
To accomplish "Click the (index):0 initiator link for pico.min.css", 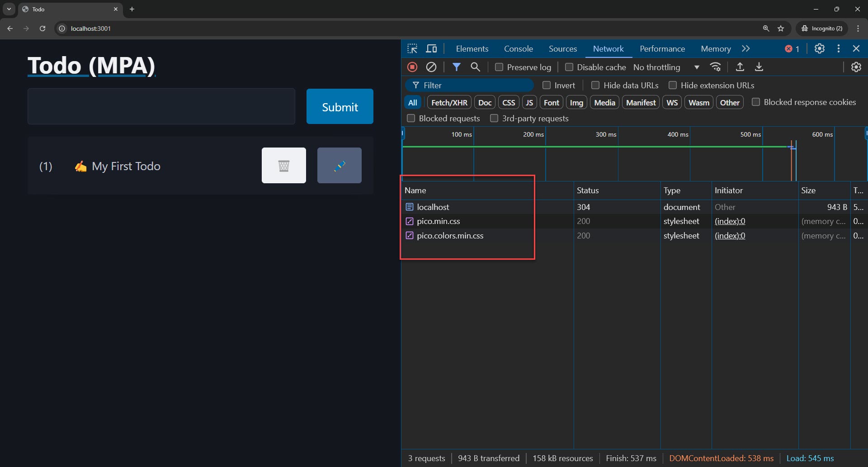I will 730,221.
